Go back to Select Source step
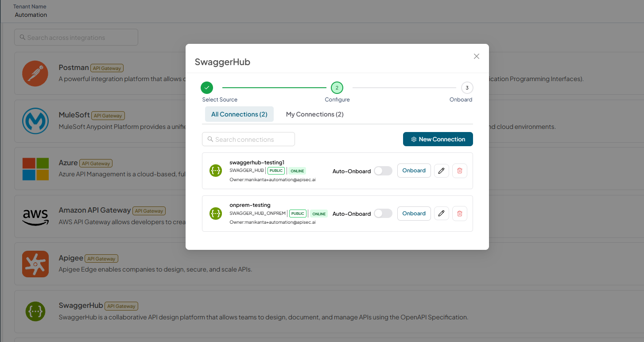The image size is (644, 342). 207,88
